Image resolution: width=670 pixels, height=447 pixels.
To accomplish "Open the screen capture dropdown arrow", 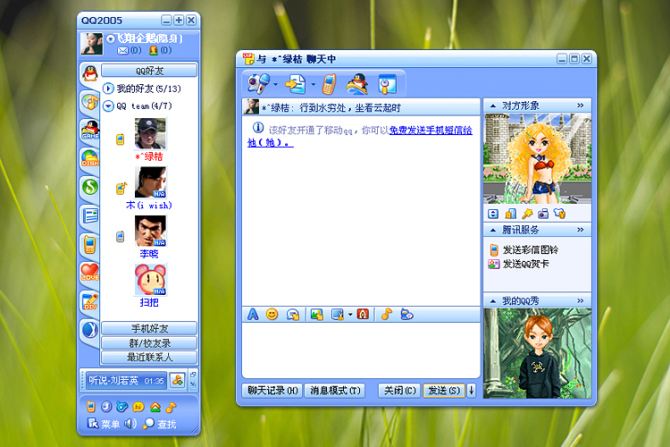I will (x=350, y=315).
